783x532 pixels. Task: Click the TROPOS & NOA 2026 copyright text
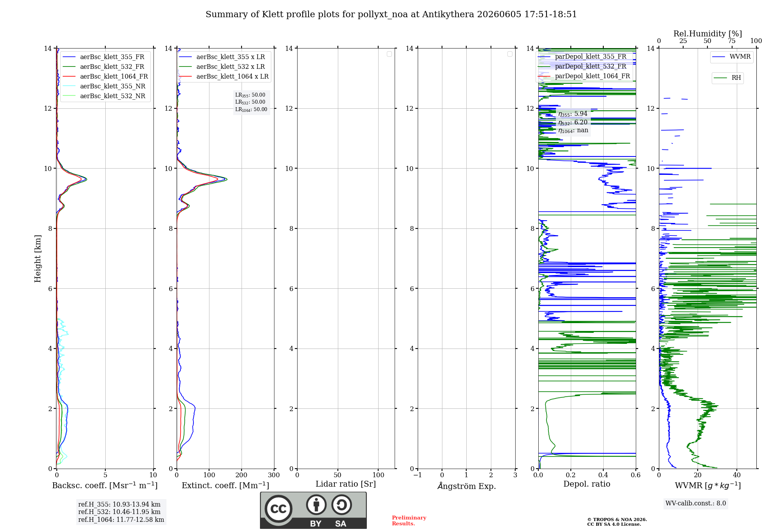[617, 520]
